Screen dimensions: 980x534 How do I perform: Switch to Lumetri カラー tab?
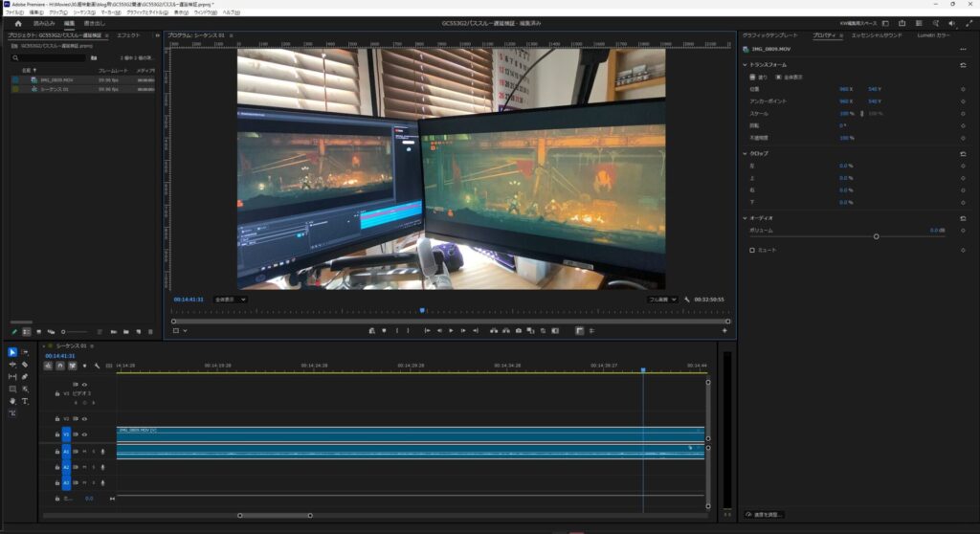(933, 35)
